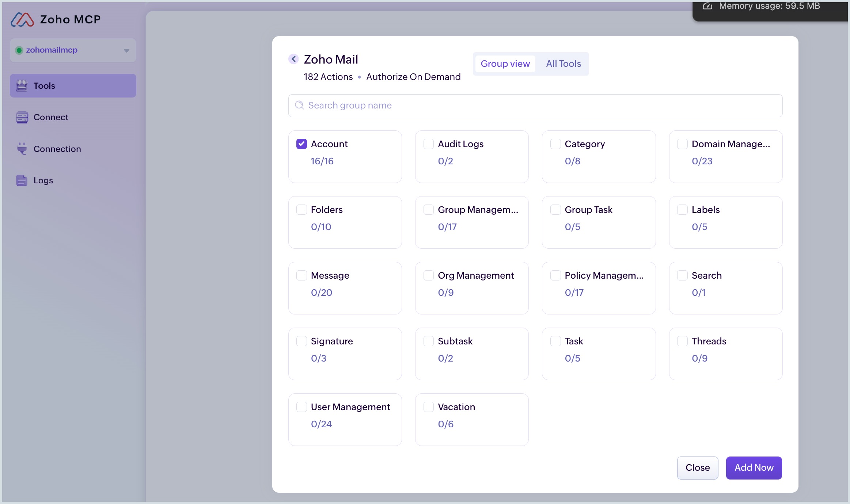The width and height of the screenshot is (850, 504).
Task: Click the green status dot beside zohomailmcp
Action: pyautogui.click(x=19, y=50)
